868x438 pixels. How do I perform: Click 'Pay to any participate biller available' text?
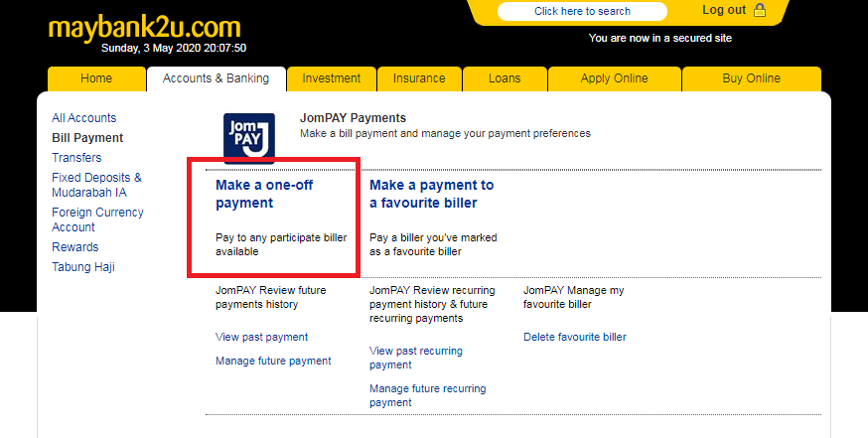[x=281, y=244]
